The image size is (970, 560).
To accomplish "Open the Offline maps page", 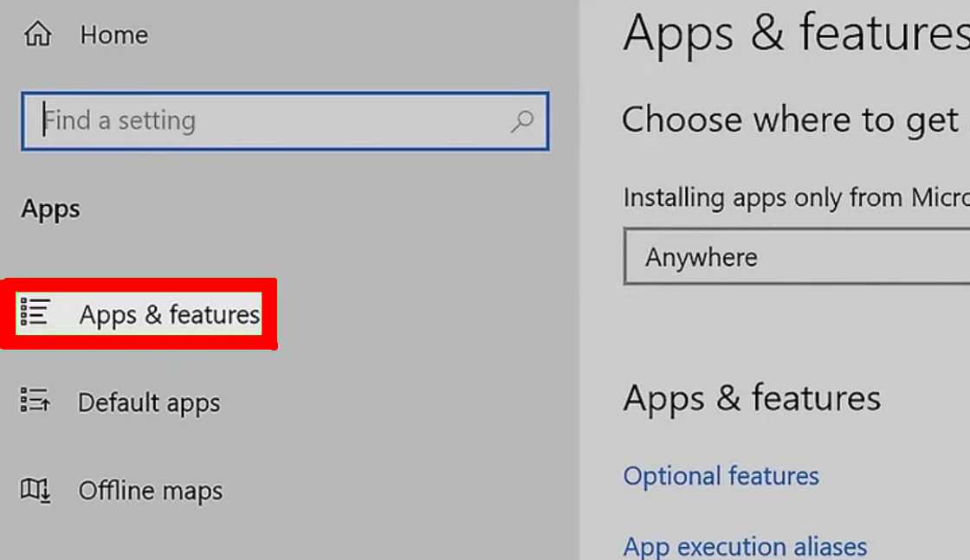I will [151, 491].
